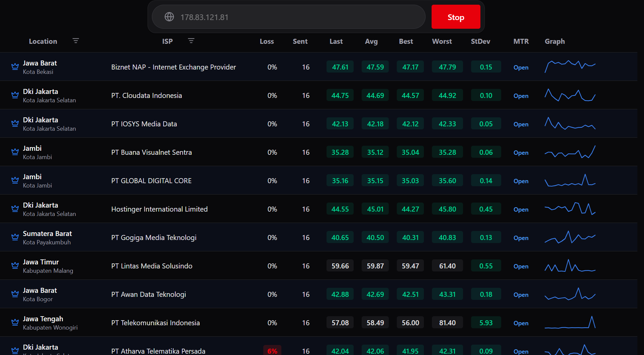Open MTR for Biznet NAP row
Image resolution: width=644 pixels, height=355 pixels.
(521, 67)
